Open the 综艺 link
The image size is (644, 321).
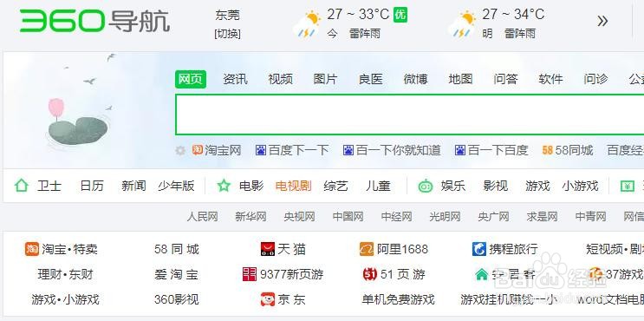335,186
